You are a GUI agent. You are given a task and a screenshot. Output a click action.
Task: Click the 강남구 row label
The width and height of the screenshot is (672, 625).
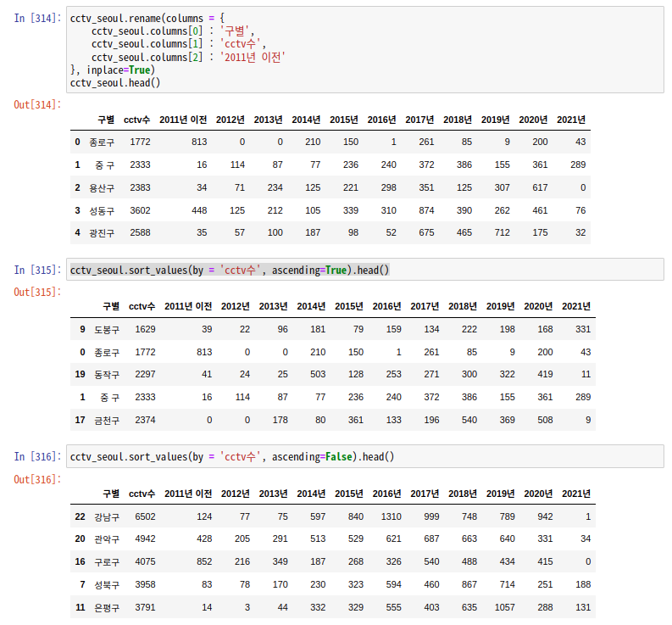107,517
